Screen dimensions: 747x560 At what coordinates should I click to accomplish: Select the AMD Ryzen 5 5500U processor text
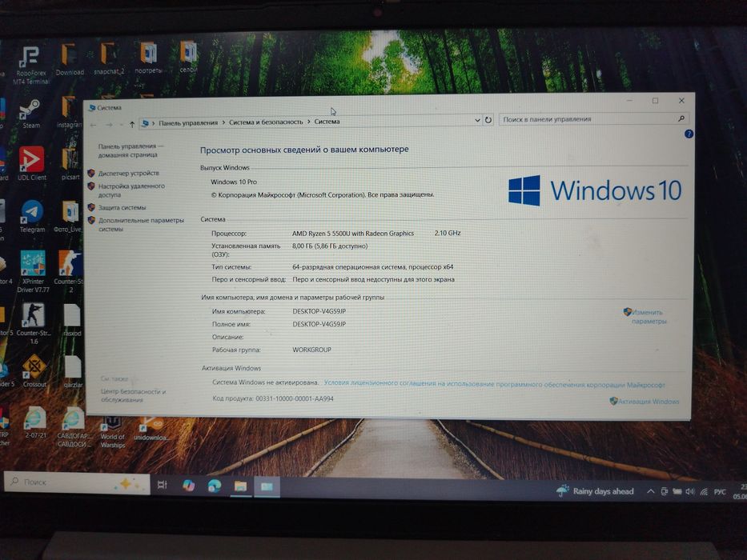pos(353,234)
